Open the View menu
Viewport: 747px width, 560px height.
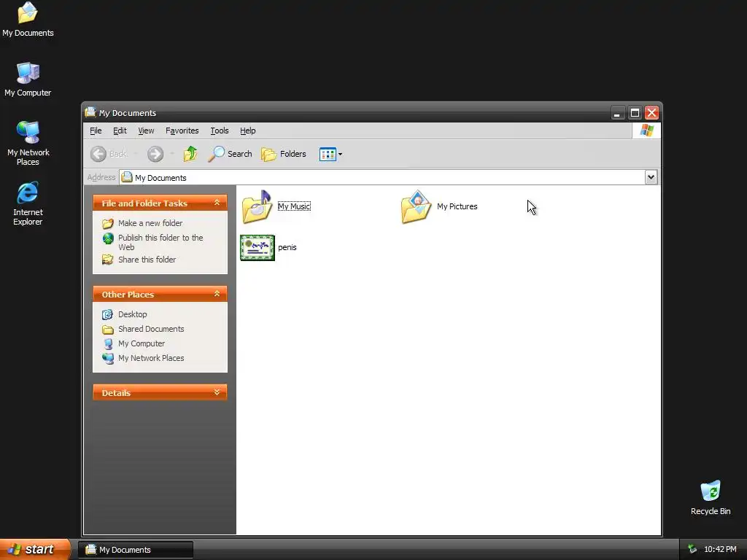click(146, 131)
